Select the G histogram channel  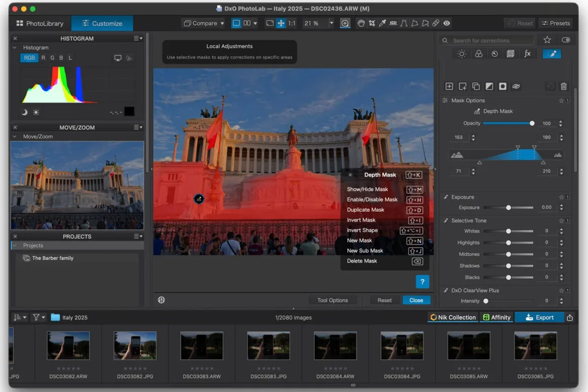(52, 58)
